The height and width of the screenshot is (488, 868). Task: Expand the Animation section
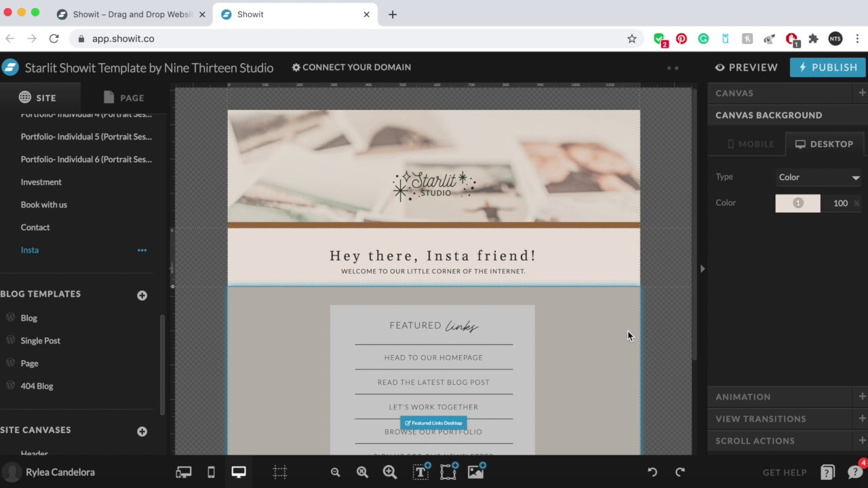[862, 396]
